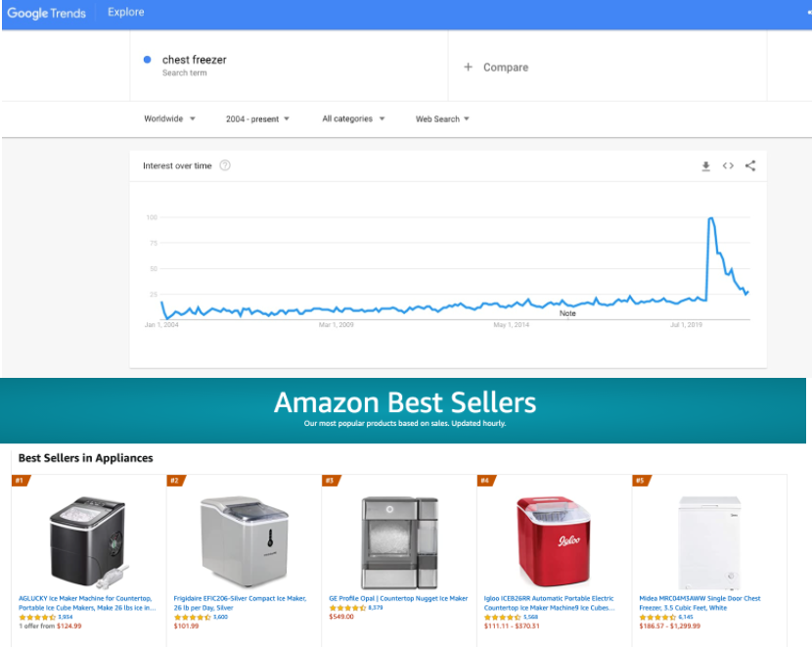The width and height of the screenshot is (812, 650).
Task: Click the Note marker on the chart timeline
Action: coord(567,313)
